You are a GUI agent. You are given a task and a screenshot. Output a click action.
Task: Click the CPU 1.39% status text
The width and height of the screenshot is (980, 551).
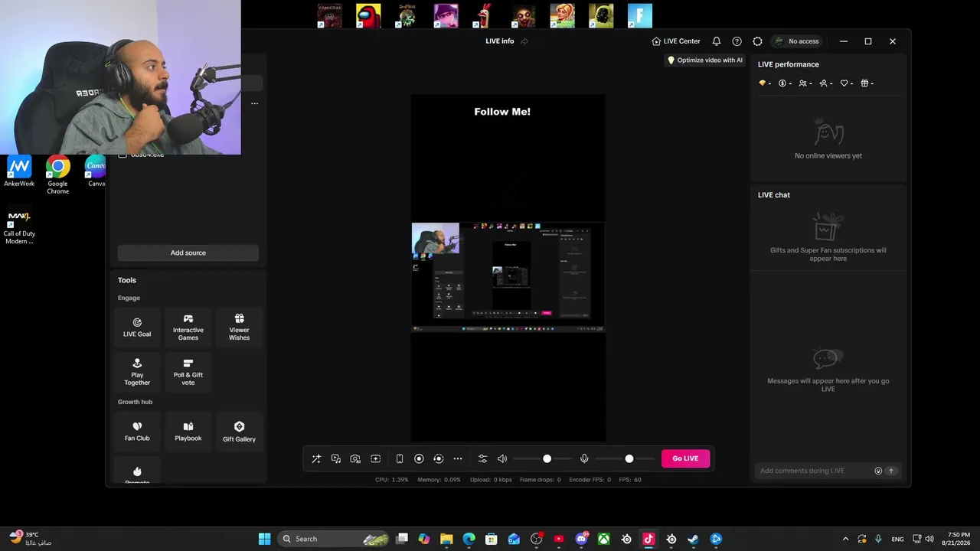pyautogui.click(x=391, y=480)
